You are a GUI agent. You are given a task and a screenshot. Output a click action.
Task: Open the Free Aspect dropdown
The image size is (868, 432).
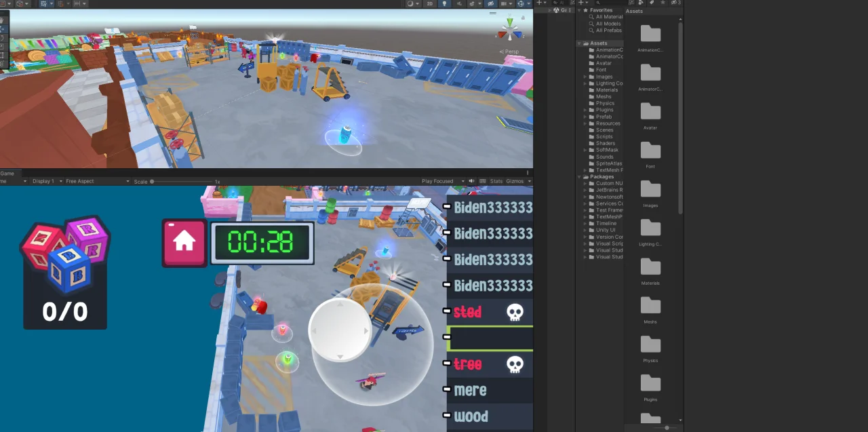click(x=97, y=181)
